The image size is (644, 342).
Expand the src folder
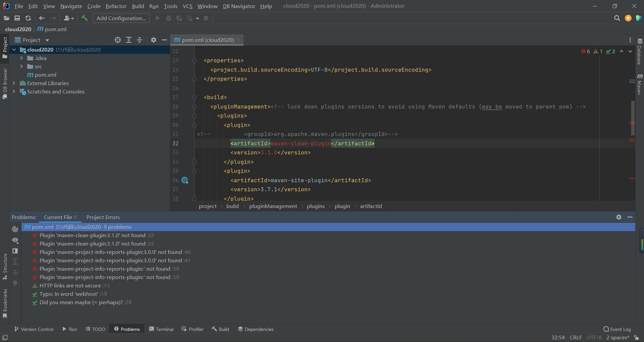(x=21, y=66)
